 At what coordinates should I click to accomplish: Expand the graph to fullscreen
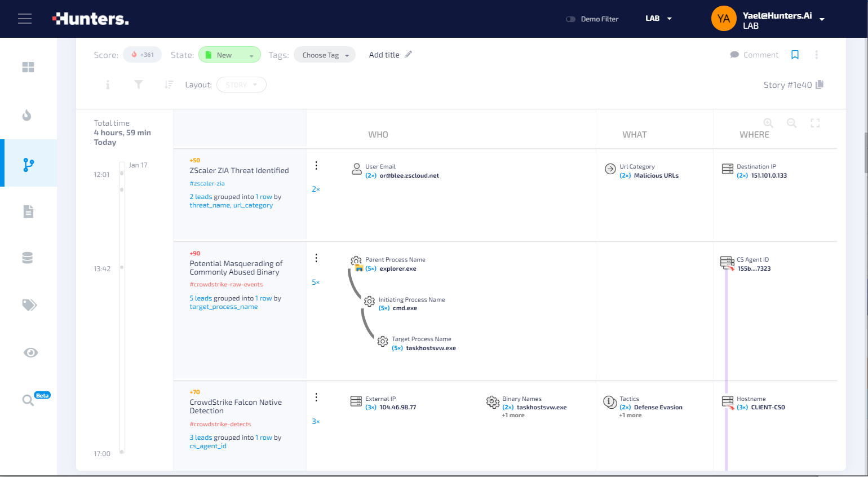pos(815,123)
